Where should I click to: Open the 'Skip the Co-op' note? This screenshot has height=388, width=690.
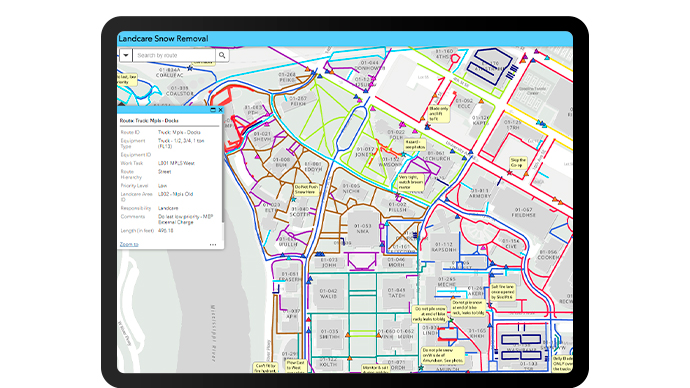[518, 162]
